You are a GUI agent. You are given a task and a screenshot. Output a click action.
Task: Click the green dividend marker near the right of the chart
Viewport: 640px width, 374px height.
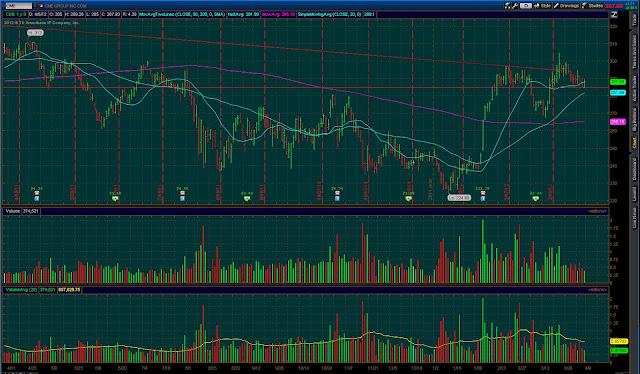tap(536, 198)
